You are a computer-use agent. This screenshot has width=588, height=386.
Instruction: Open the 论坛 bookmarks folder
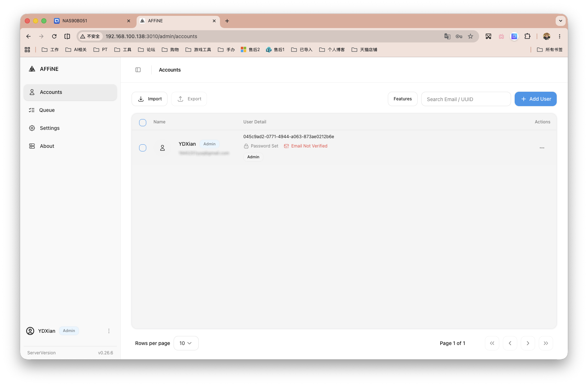147,50
